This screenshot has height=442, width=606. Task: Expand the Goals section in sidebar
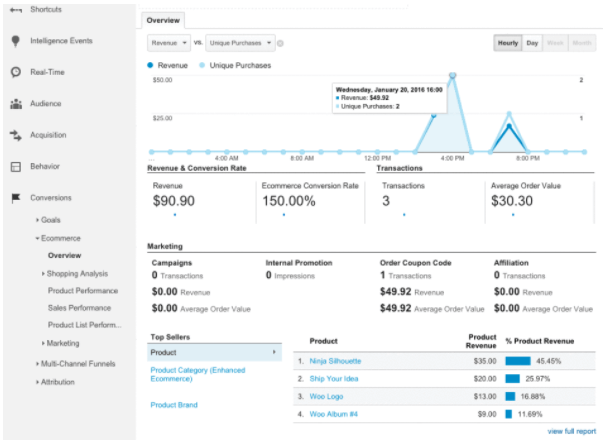tap(50, 219)
